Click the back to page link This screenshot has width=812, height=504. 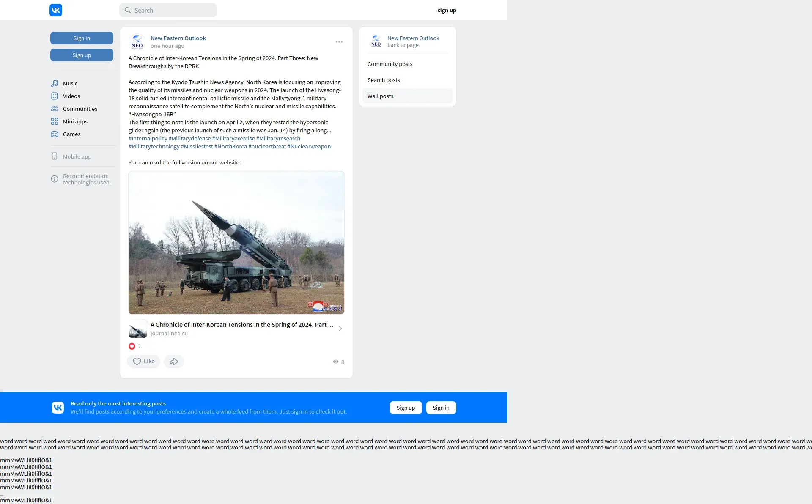click(x=403, y=45)
